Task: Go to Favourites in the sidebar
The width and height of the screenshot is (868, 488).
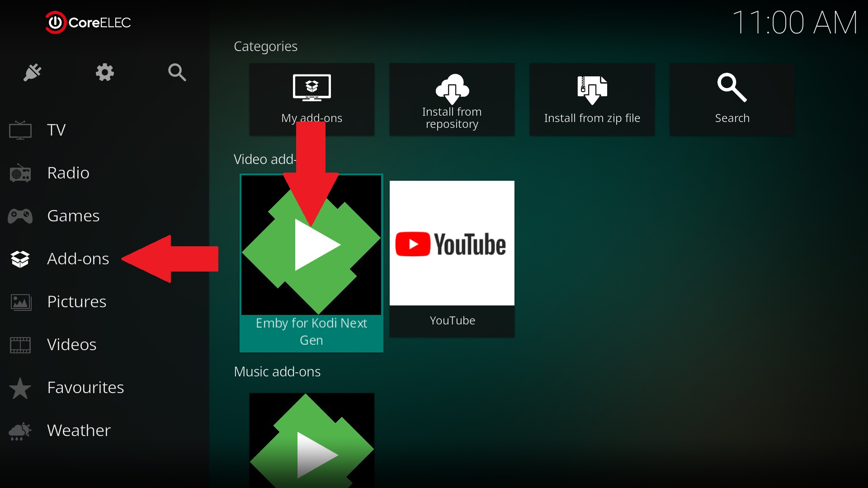Action: pyautogui.click(x=85, y=387)
